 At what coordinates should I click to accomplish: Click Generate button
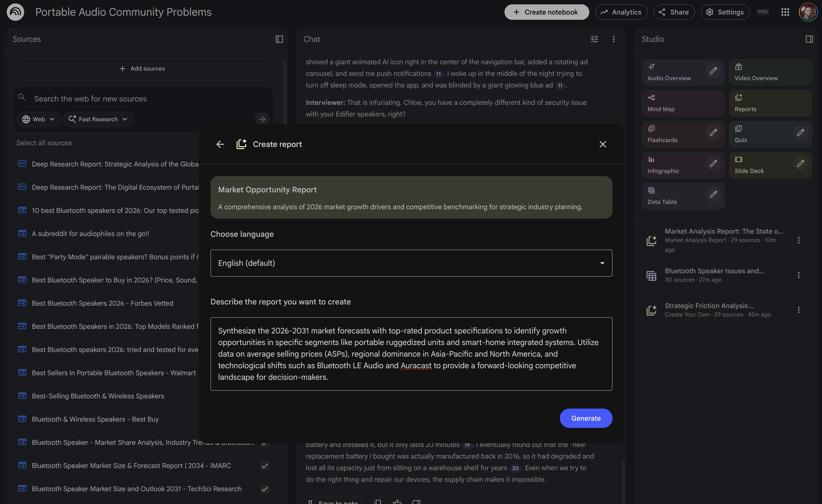(586, 418)
